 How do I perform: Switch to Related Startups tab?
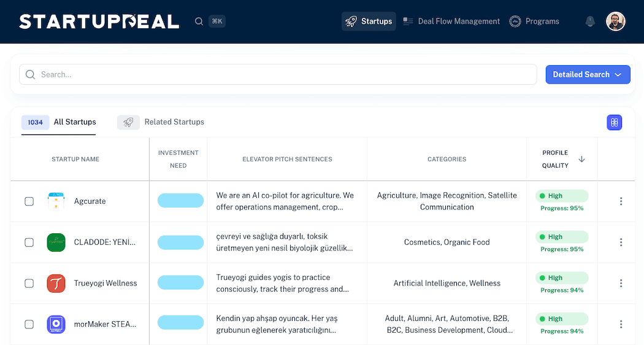coord(161,122)
